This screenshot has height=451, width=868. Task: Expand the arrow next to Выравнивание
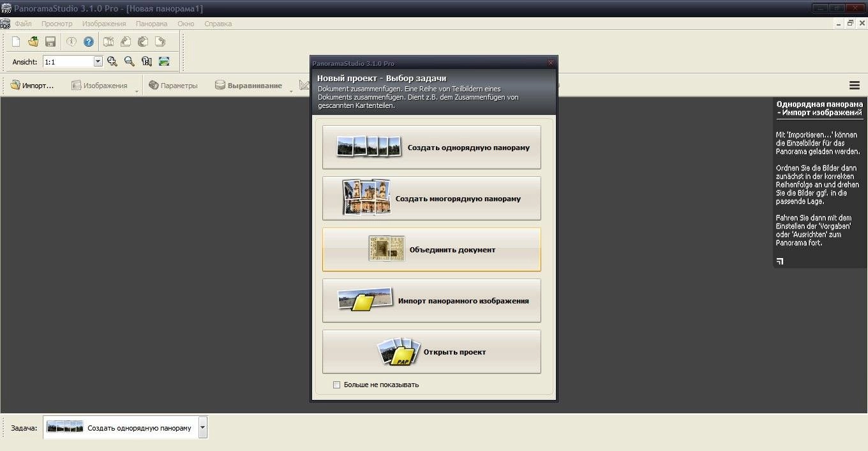pos(290,92)
